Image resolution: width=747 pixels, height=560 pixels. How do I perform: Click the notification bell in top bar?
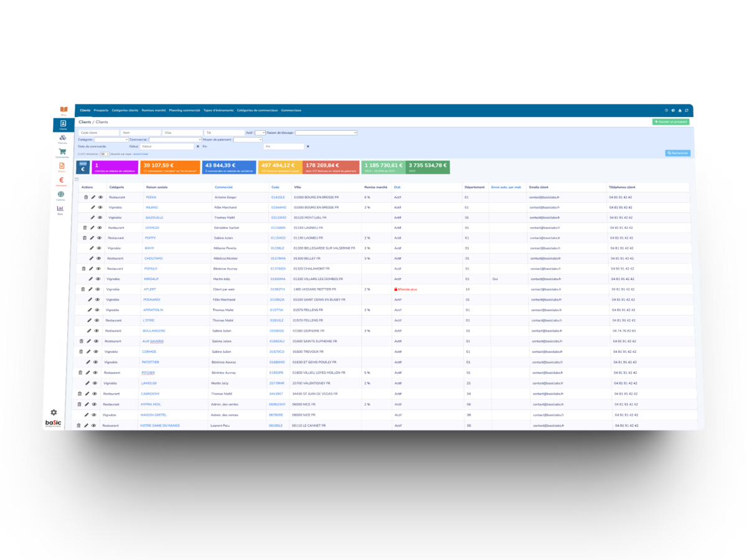click(680, 110)
